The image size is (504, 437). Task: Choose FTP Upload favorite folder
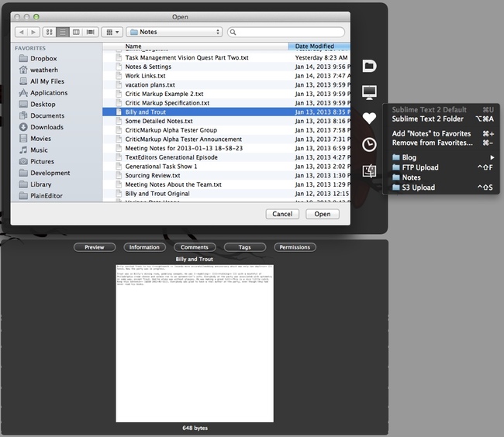pyautogui.click(x=442, y=167)
